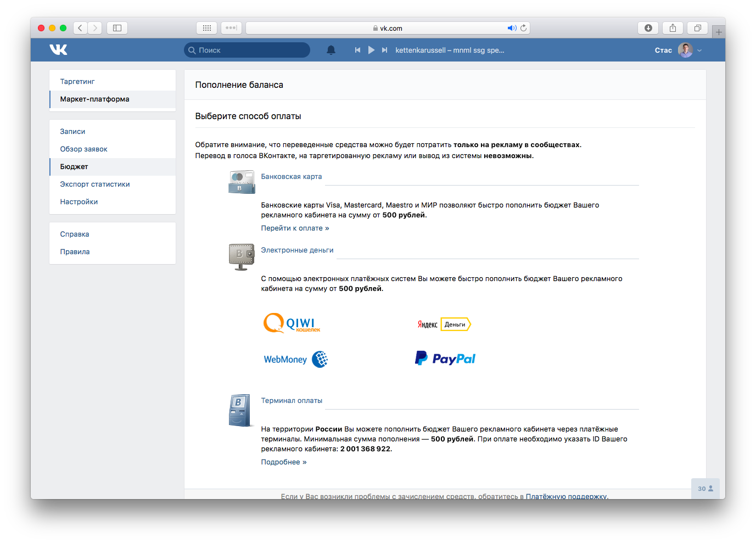The height and width of the screenshot is (543, 756).
Task: Open Таргетинг section
Action: tap(113, 81)
